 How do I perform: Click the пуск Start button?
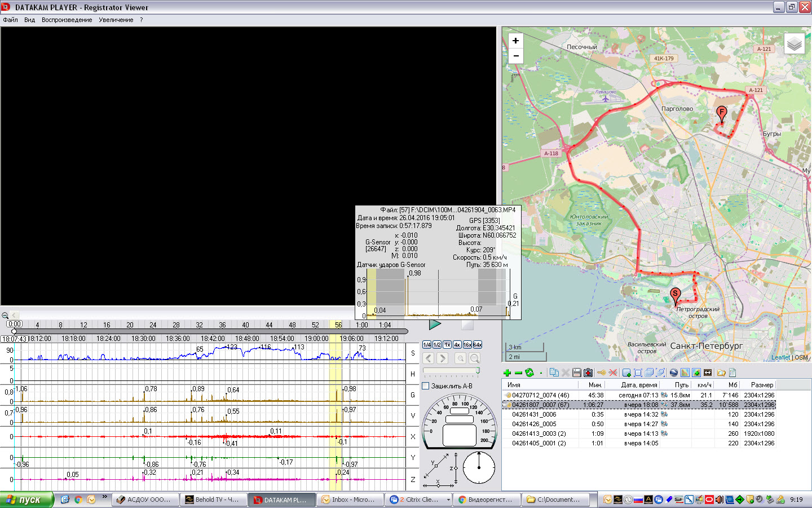coord(27,500)
